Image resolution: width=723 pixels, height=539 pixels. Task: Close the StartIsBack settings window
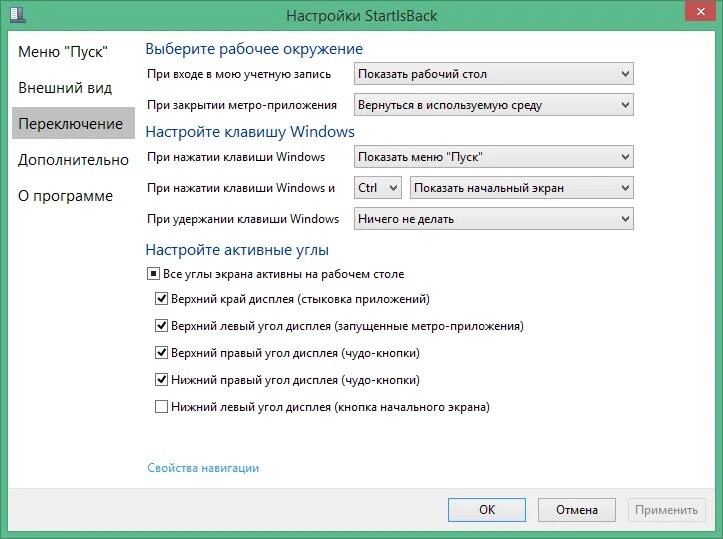click(x=700, y=12)
